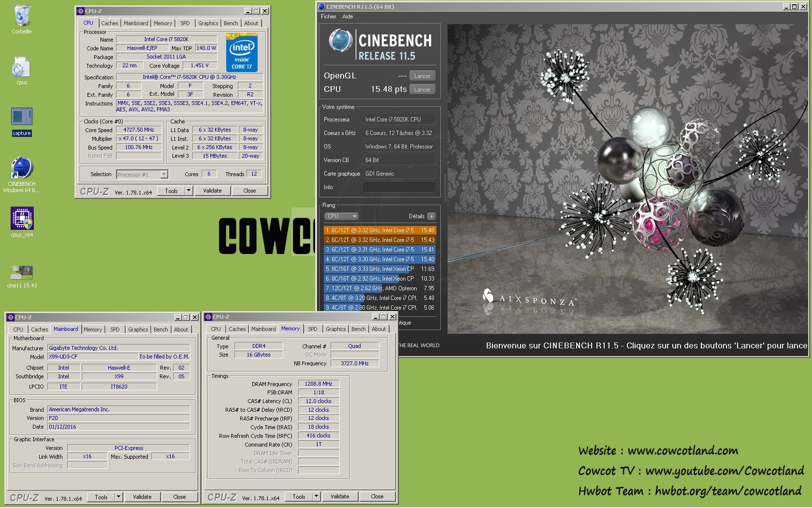Expand the Tools dropdown arrow in the Mainboard CPU-Z window

tap(118, 497)
